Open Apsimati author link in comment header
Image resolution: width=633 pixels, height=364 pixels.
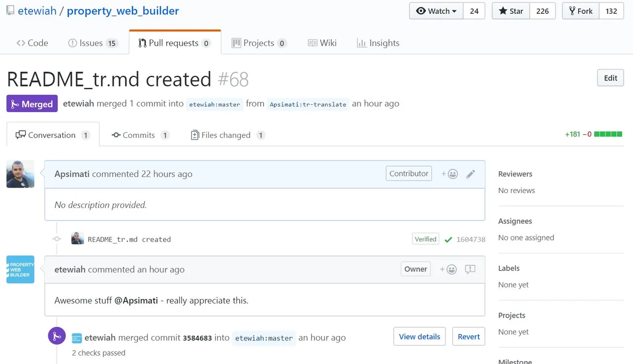[x=72, y=174]
